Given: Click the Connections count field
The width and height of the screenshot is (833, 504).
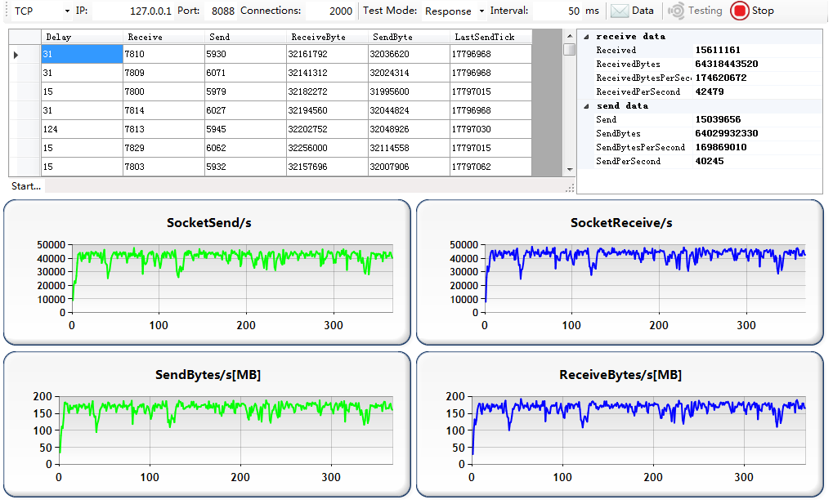Looking at the screenshot, I should pyautogui.click(x=331, y=11).
